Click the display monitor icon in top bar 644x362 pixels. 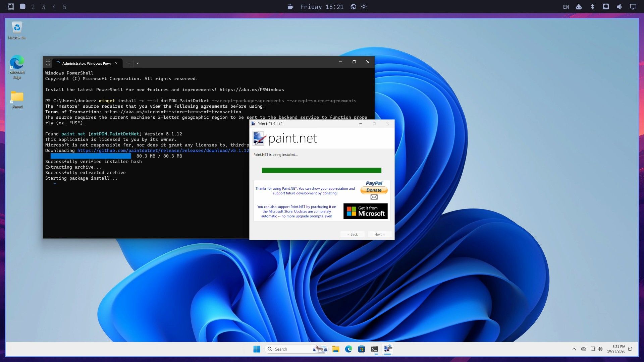(633, 7)
